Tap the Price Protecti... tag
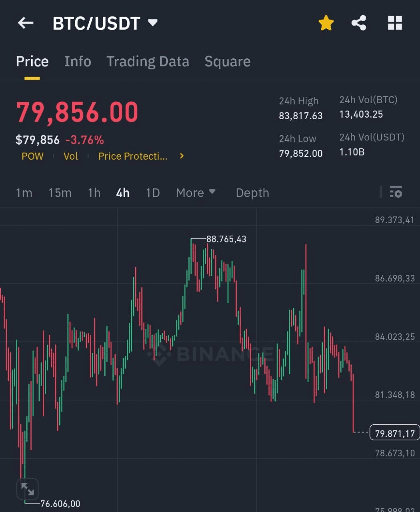This screenshot has width=420, height=512. 133,156
